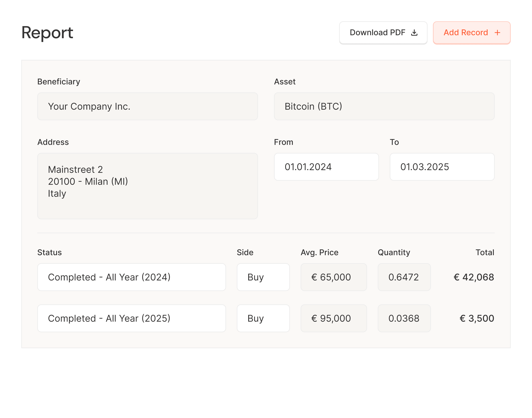Select the Quantity field 0.6472
The image size is (532, 418).
pyautogui.click(x=404, y=277)
